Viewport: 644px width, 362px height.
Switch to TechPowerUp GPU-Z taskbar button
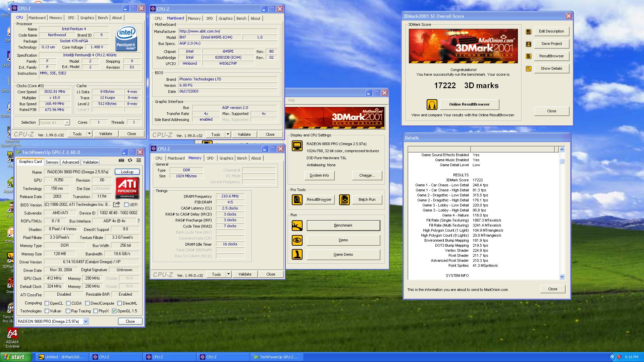tap(276, 357)
